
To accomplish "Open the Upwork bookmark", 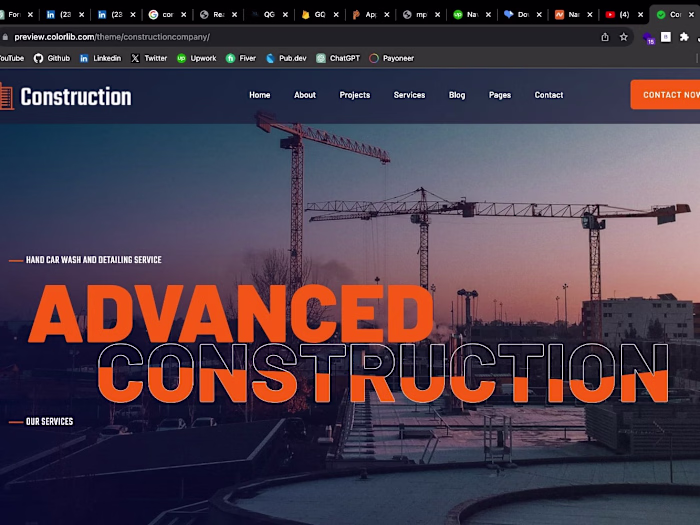I will point(196,58).
